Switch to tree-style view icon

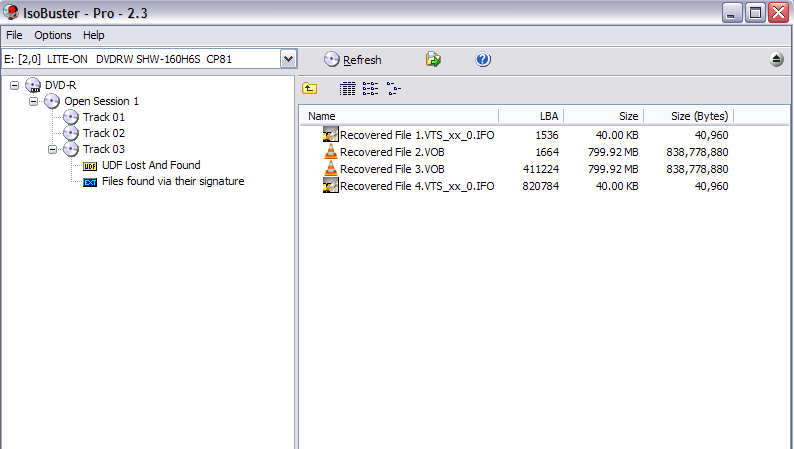[394, 89]
